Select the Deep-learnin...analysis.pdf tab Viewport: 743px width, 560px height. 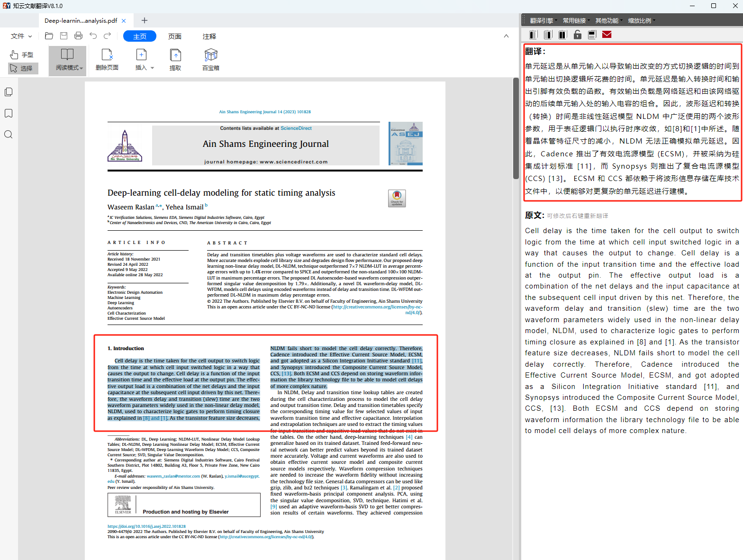tap(81, 21)
